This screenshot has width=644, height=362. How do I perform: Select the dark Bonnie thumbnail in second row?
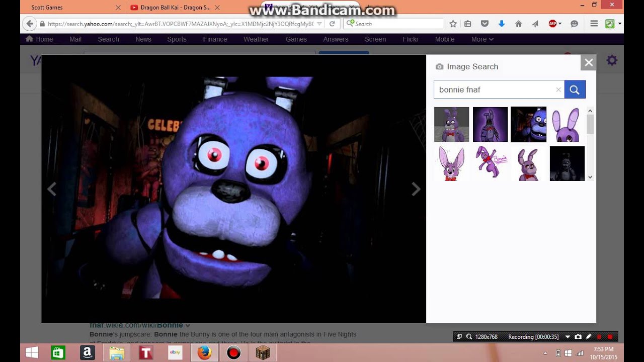(x=567, y=163)
